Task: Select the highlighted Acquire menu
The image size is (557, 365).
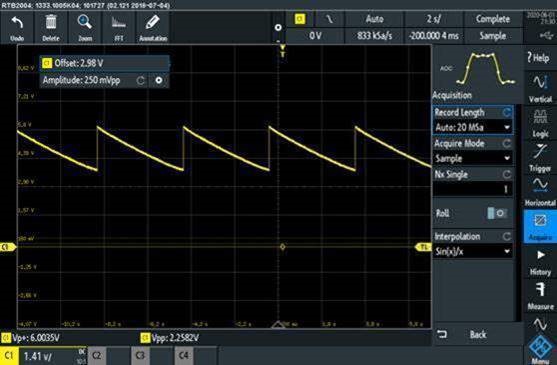Action: click(x=540, y=226)
